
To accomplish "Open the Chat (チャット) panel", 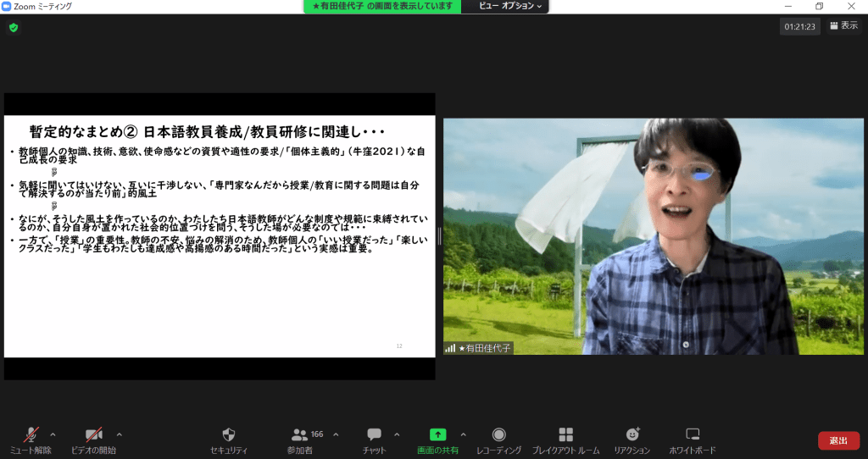I will point(374,435).
